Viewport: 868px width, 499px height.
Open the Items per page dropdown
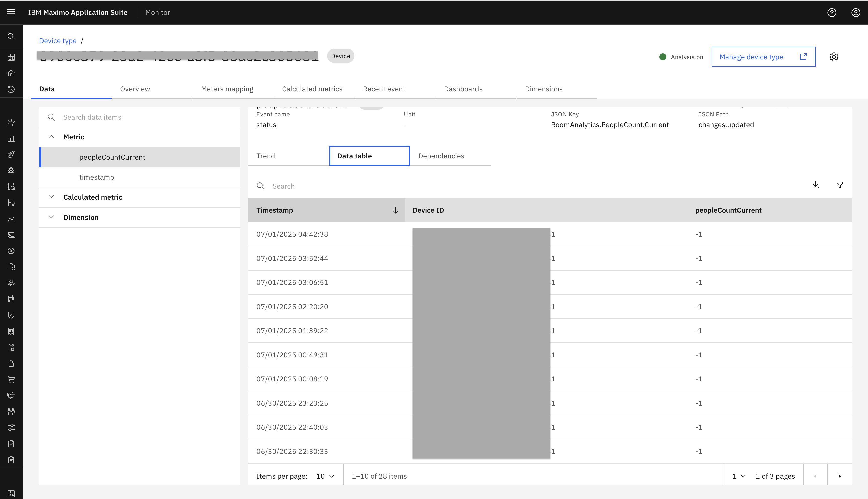pyautogui.click(x=325, y=476)
